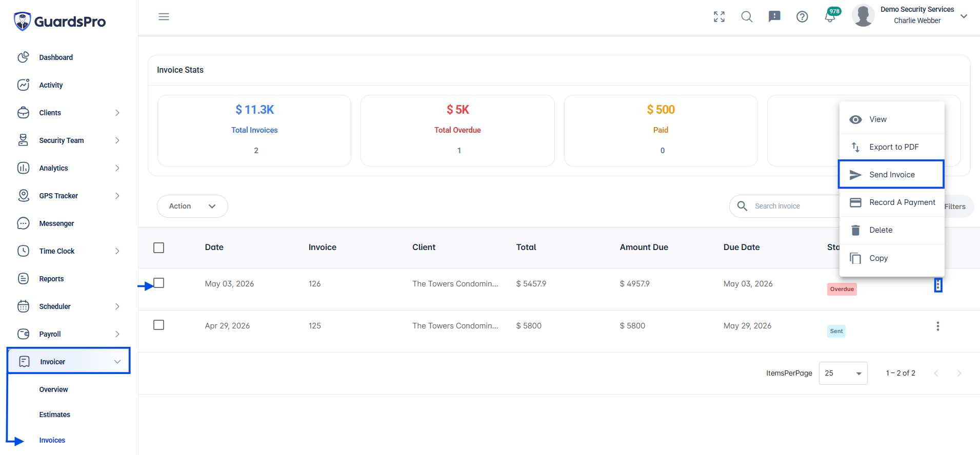Open the Estimates submenu link
The height and width of the screenshot is (455, 980).
[x=55, y=415]
